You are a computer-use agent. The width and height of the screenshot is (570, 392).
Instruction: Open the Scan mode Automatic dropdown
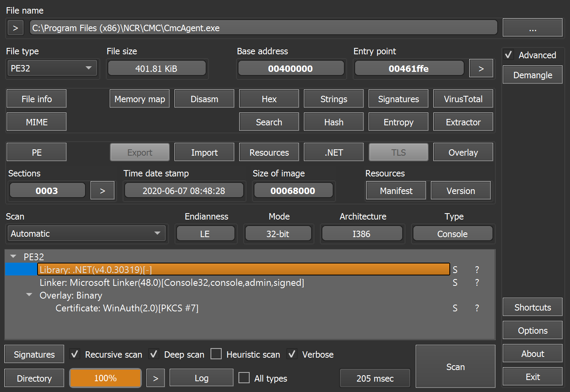click(86, 234)
